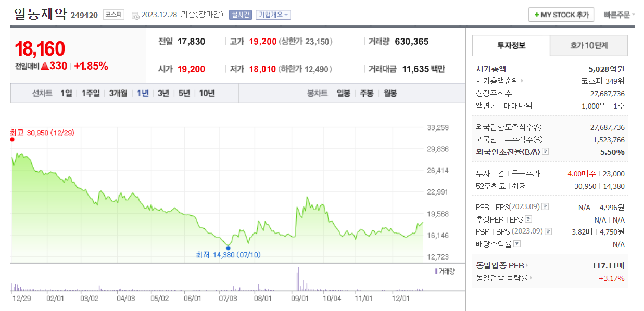
Task: Click the blue 최저 14,380 point on chart
Action: click(x=228, y=248)
